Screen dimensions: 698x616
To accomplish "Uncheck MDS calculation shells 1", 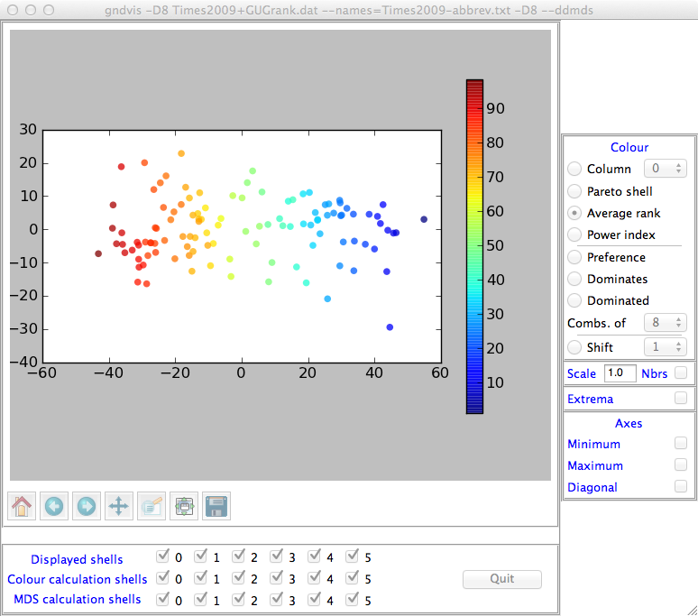I will (x=201, y=600).
